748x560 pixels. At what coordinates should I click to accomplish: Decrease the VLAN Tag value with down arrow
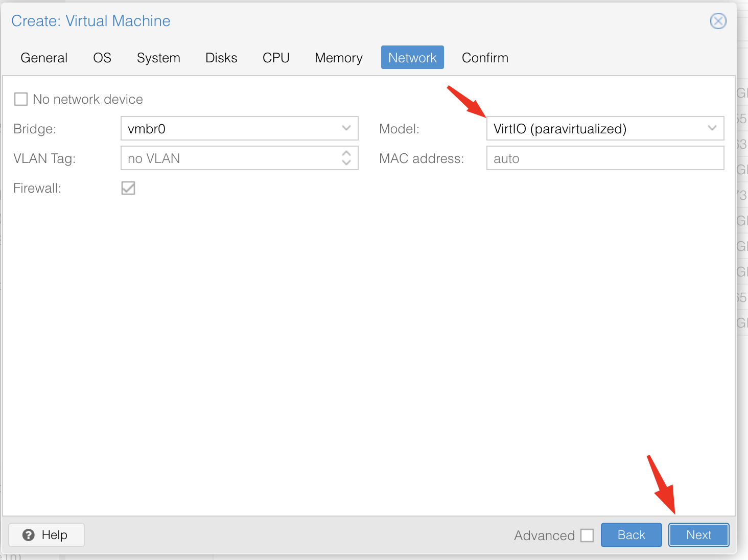coord(346,163)
